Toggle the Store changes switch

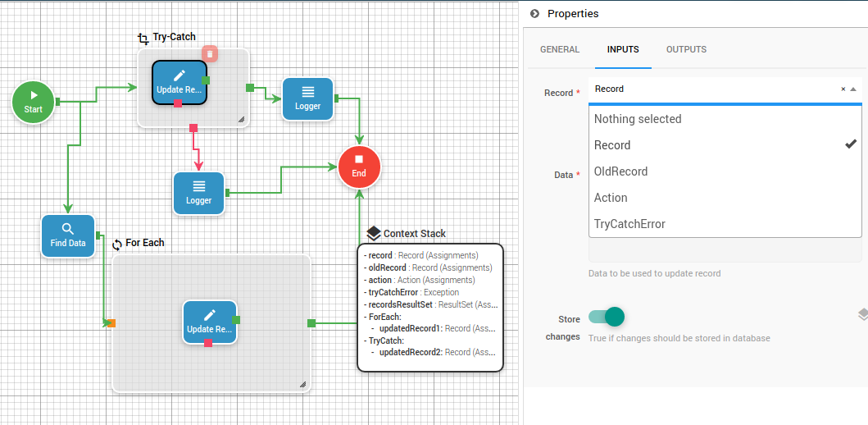607,317
